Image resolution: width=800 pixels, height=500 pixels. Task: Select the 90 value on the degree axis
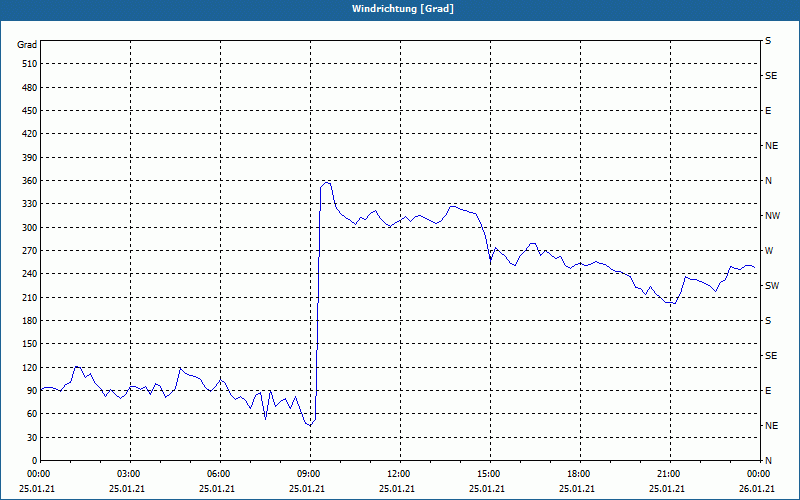point(32,391)
